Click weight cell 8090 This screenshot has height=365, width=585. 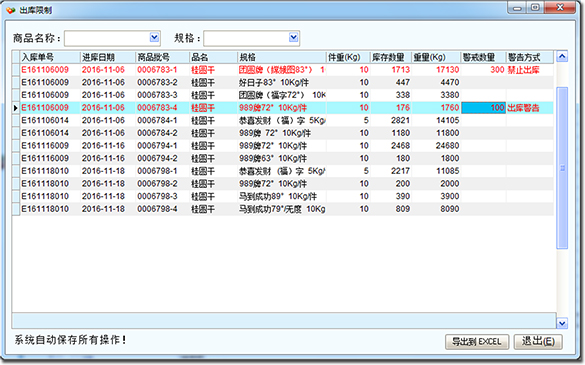click(436, 209)
